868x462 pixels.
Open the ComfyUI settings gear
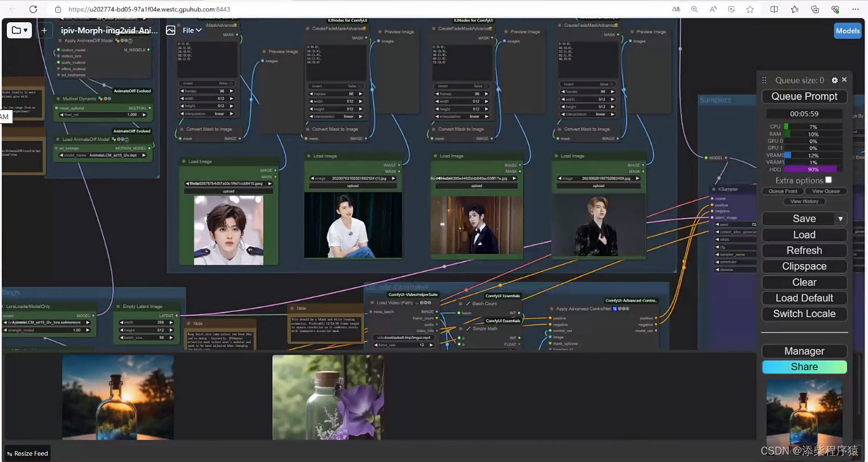[834, 80]
